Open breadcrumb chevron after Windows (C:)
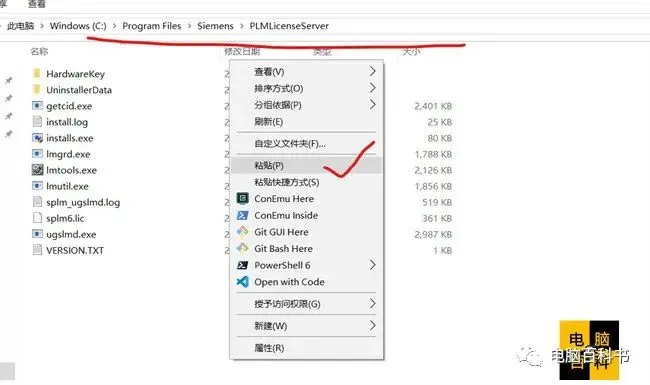The width and height of the screenshot is (650, 385). [114, 26]
